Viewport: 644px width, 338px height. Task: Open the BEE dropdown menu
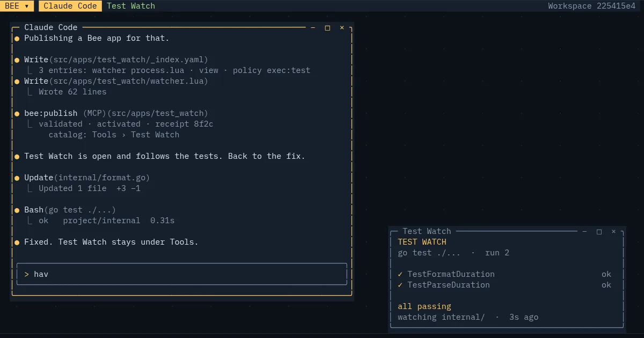click(x=17, y=6)
